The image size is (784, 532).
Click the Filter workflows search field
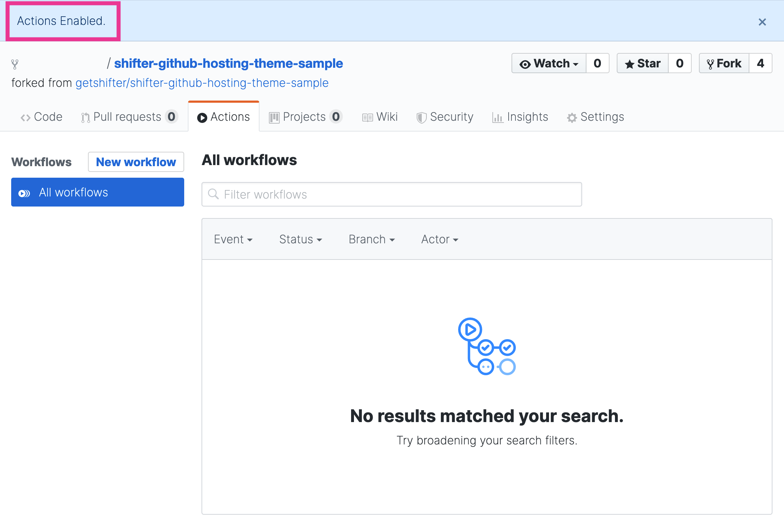coord(392,194)
